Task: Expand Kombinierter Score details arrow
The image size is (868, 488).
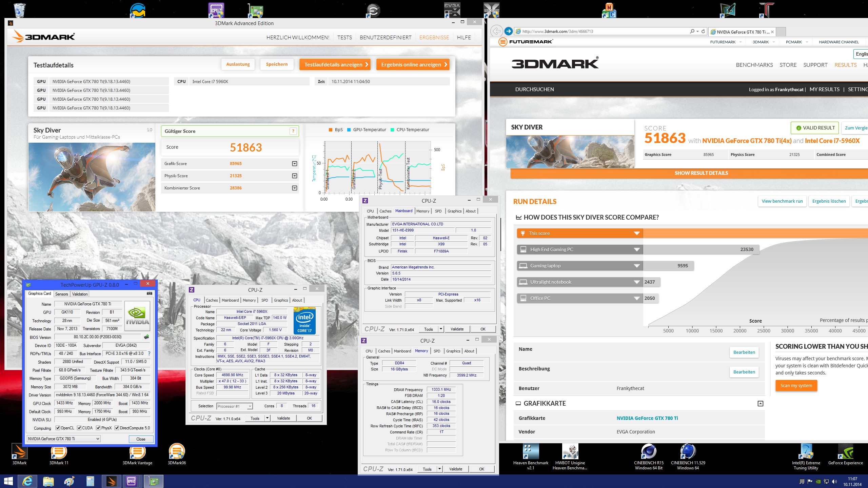Action: [295, 188]
